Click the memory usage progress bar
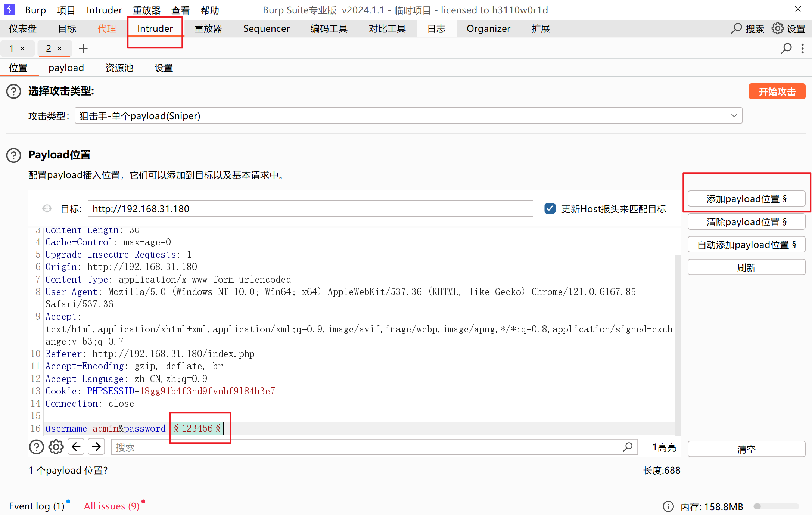812x515 pixels. click(776, 507)
